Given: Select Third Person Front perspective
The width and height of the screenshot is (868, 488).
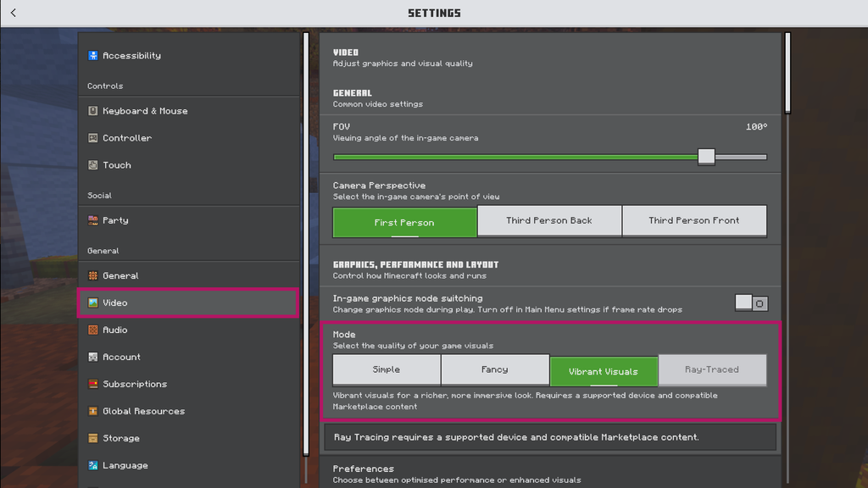Looking at the screenshot, I should pos(694,221).
